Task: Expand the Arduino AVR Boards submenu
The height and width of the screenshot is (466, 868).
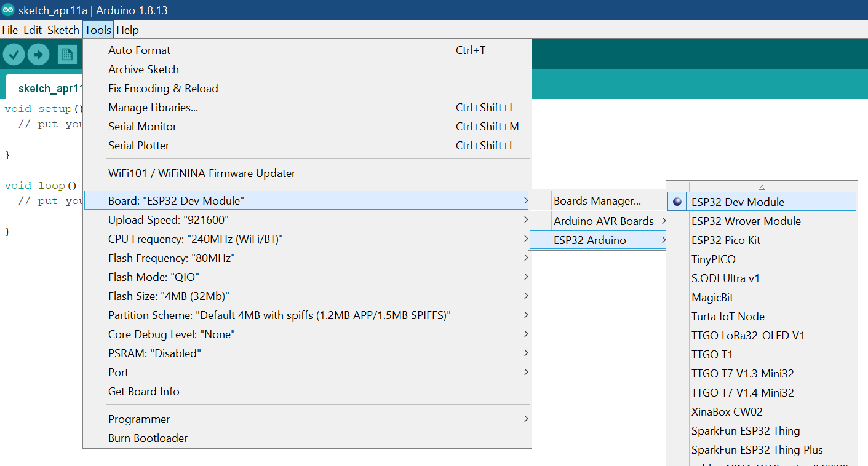Action: [x=597, y=221]
